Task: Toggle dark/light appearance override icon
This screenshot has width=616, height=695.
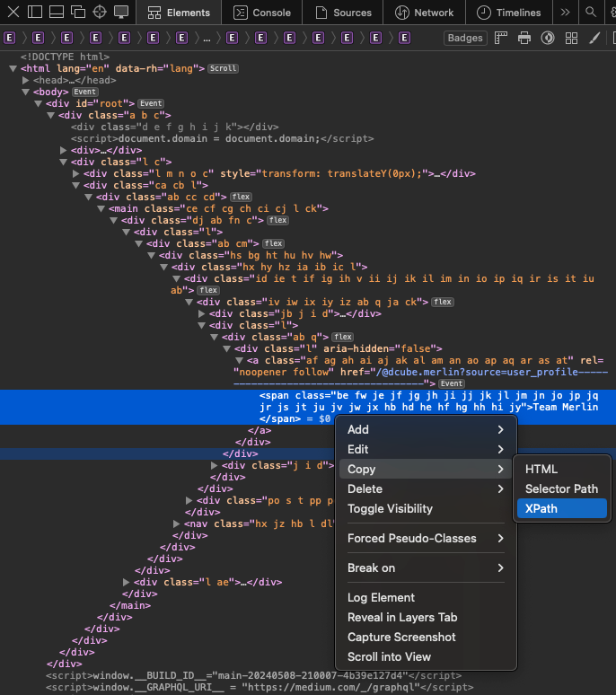Action: pos(548,38)
